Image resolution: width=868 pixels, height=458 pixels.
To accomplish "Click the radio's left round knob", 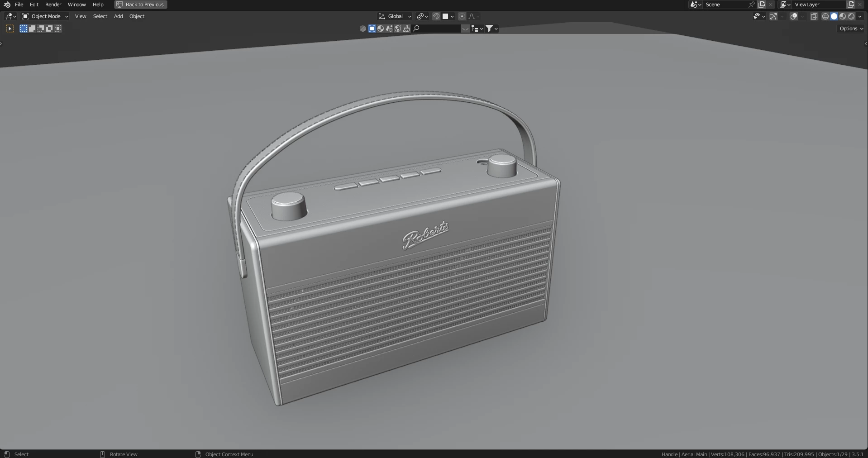I will tap(289, 206).
